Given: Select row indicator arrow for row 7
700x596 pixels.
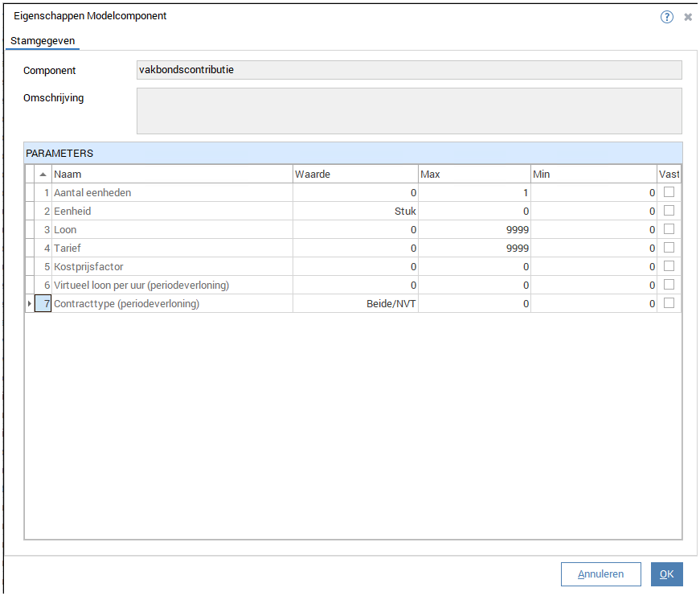Looking at the screenshot, I should 30,304.
